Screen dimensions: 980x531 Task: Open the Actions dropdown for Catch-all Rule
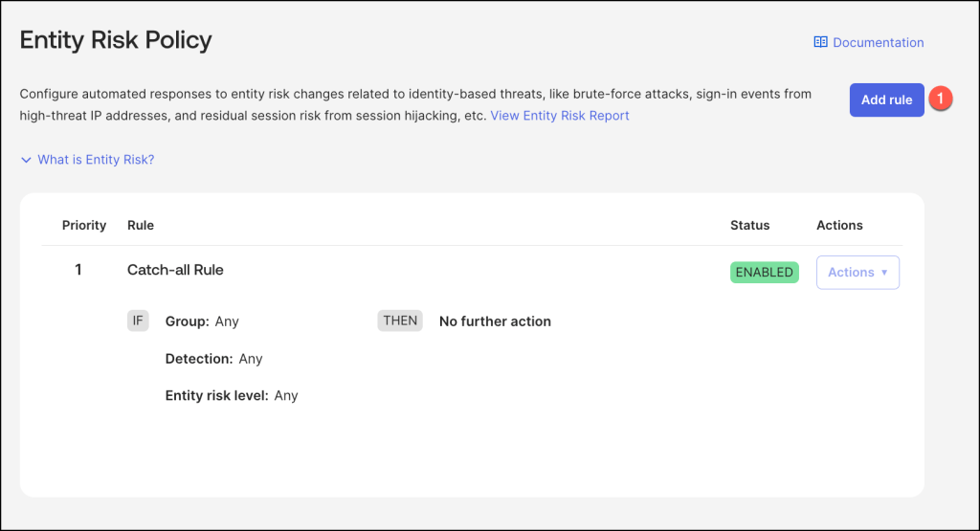click(857, 272)
